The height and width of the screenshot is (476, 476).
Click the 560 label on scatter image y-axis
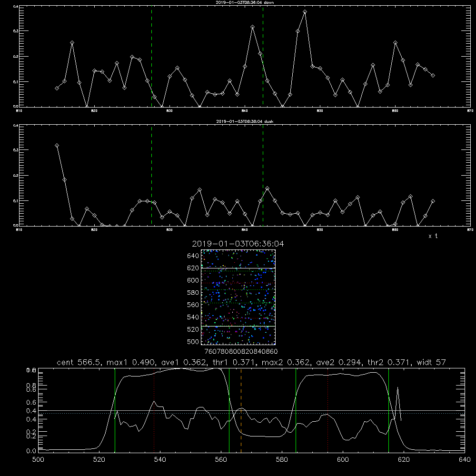coord(193,305)
